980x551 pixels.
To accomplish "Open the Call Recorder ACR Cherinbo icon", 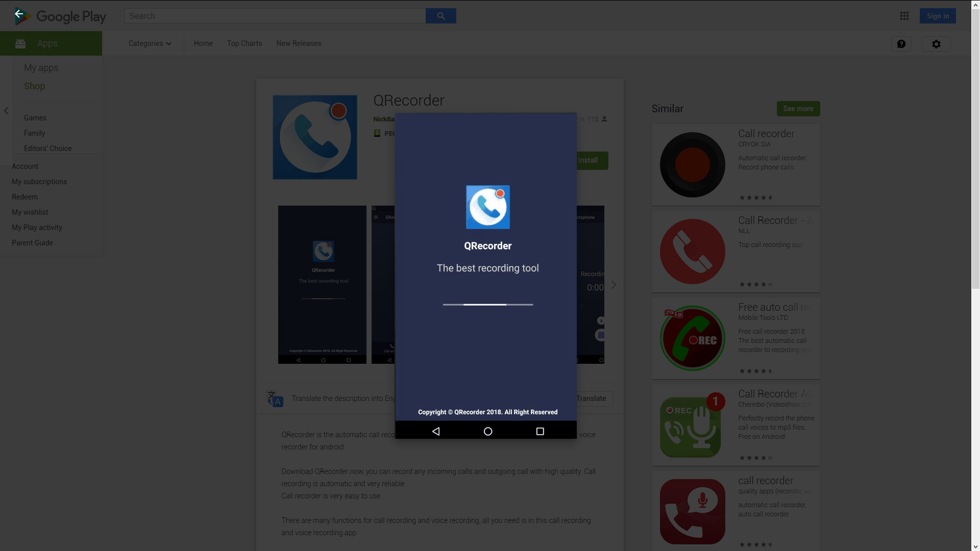I will [693, 425].
